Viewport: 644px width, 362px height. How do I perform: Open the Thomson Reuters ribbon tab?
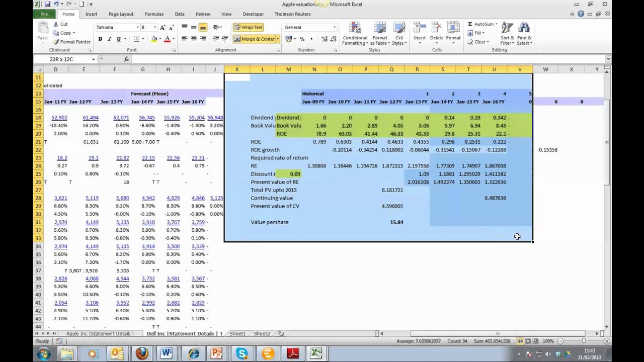(292, 14)
